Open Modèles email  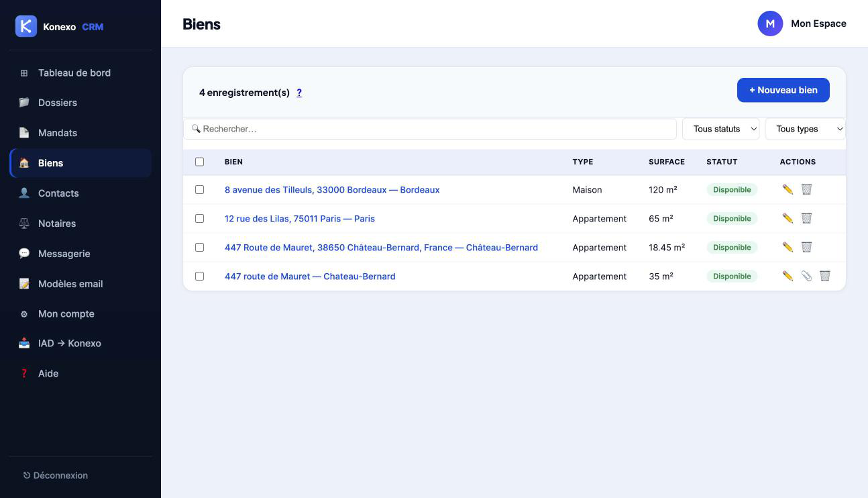point(80,284)
